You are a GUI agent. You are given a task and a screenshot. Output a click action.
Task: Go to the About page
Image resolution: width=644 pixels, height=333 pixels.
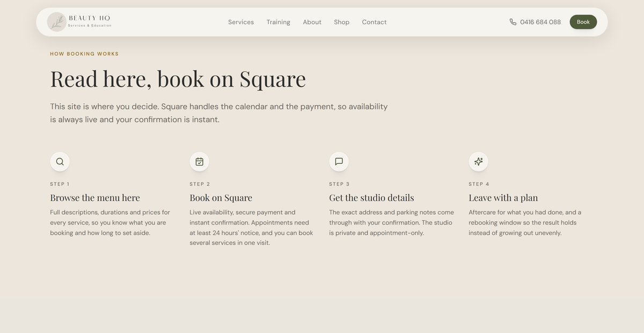click(x=312, y=22)
